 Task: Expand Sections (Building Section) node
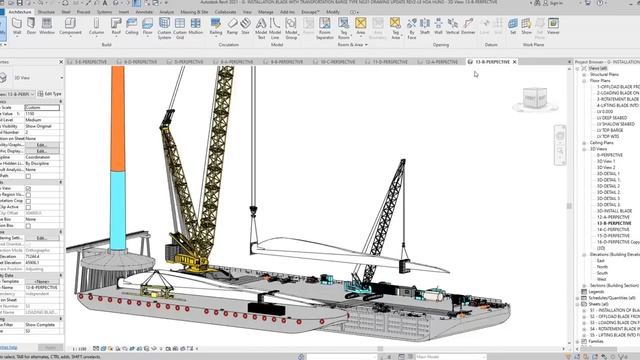[x=584, y=285]
